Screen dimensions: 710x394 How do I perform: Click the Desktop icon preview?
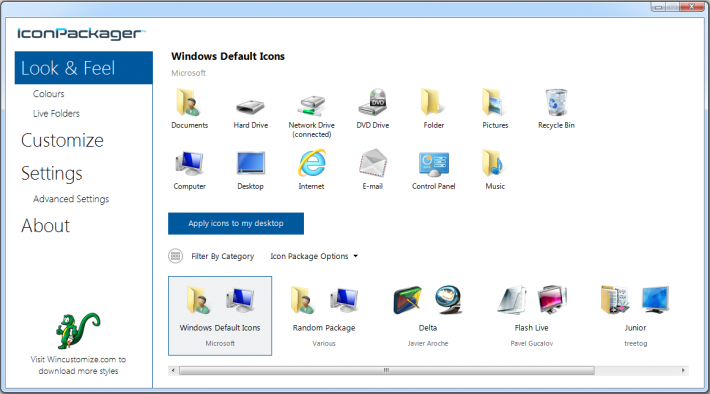click(250, 163)
